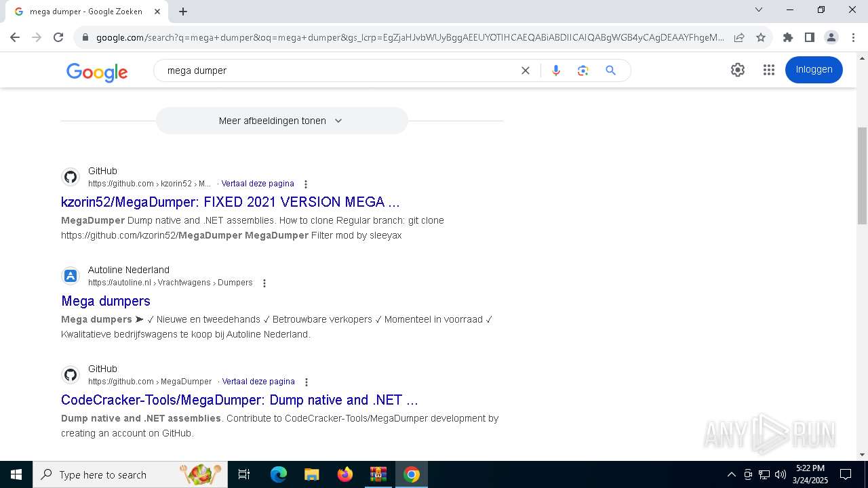Open Task View on the taskbar
868x488 pixels.
244,474
